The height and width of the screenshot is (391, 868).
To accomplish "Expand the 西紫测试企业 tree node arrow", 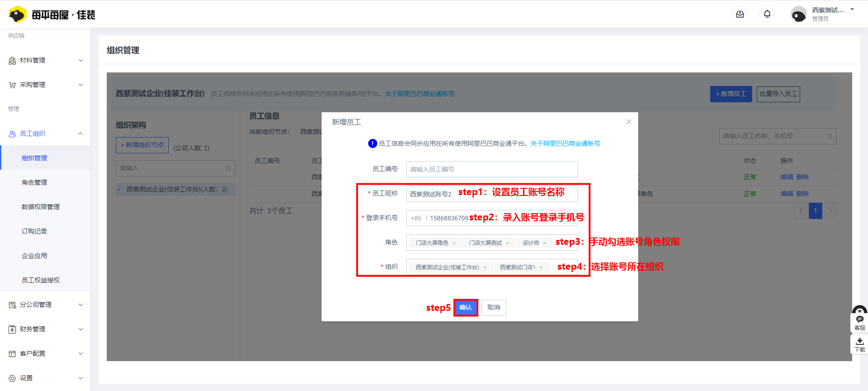I will click(x=119, y=190).
